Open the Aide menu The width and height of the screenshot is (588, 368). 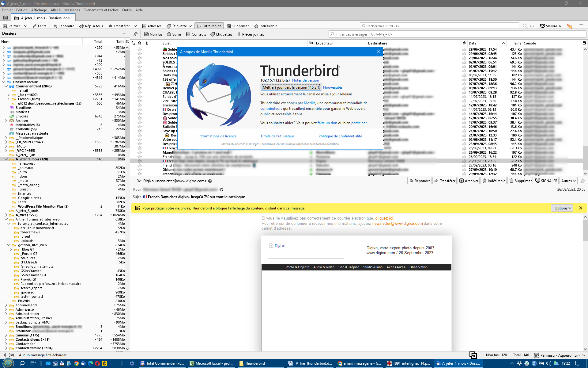[x=139, y=10]
